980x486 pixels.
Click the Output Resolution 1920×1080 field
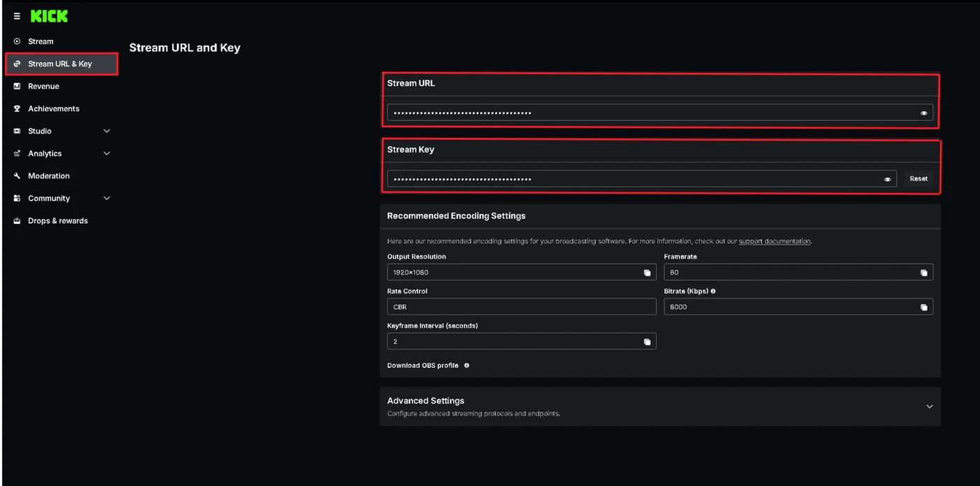pos(521,273)
